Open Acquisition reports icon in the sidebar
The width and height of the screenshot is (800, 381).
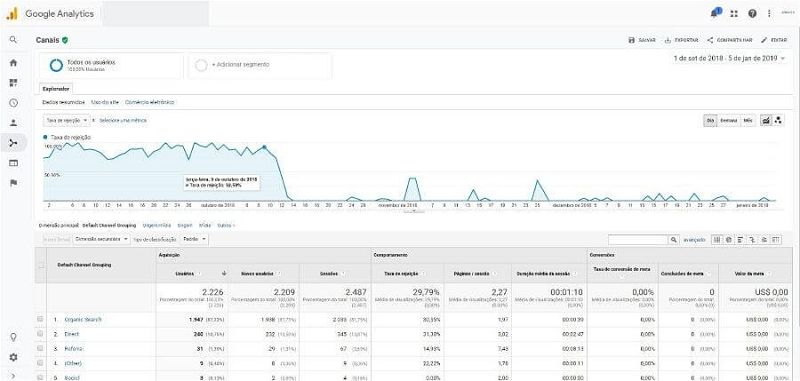[x=13, y=143]
